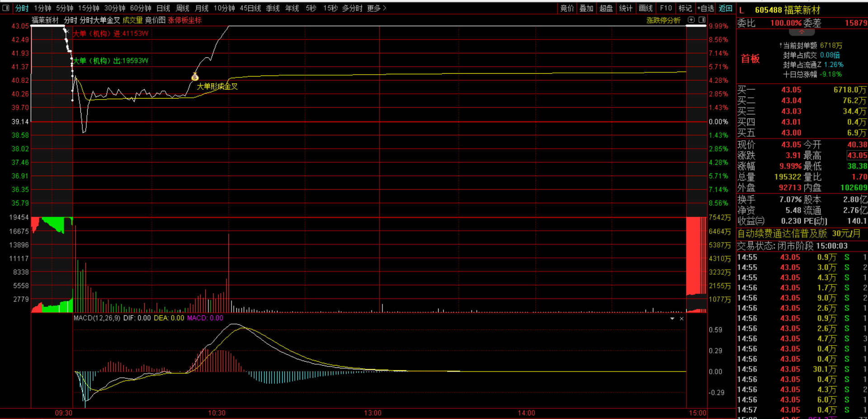The width and height of the screenshot is (868, 419).
Task: Open the 15分钟 chart tab
Action: [x=89, y=8]
